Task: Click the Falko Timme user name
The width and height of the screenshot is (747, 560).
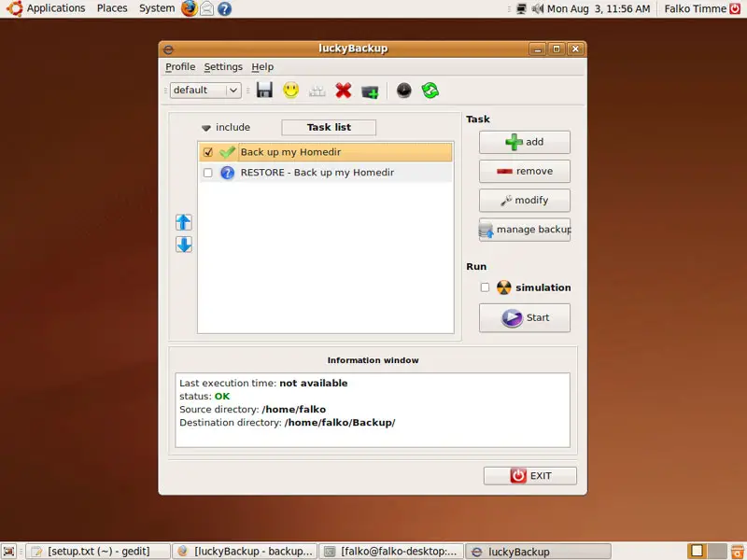Action: pyautogui.click(x=695, y=8)
